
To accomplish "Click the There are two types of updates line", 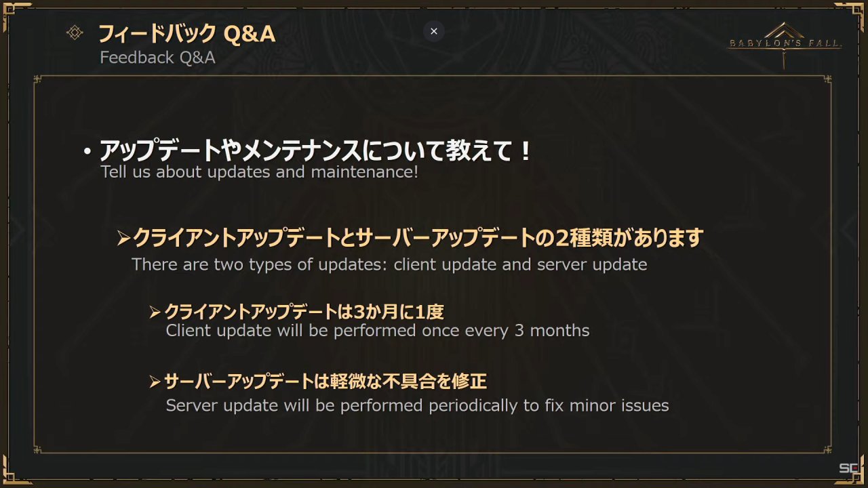I will 389,264.
